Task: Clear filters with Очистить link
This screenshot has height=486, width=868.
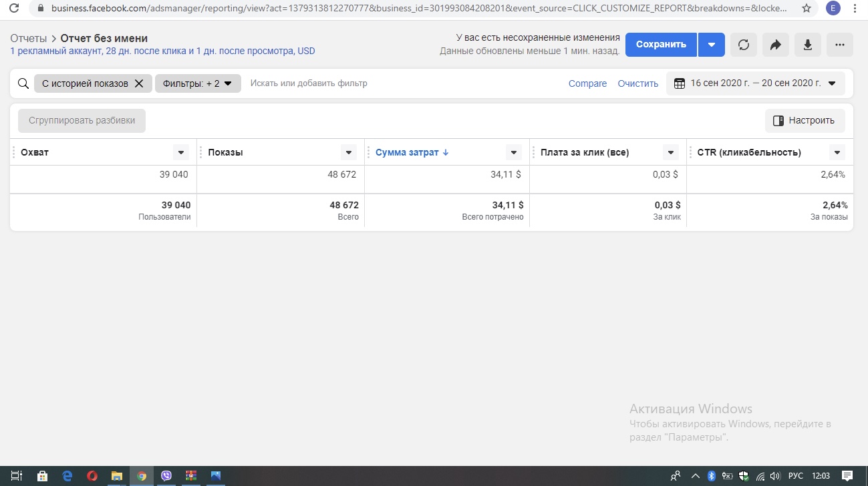Action: [x=637, y=83]
